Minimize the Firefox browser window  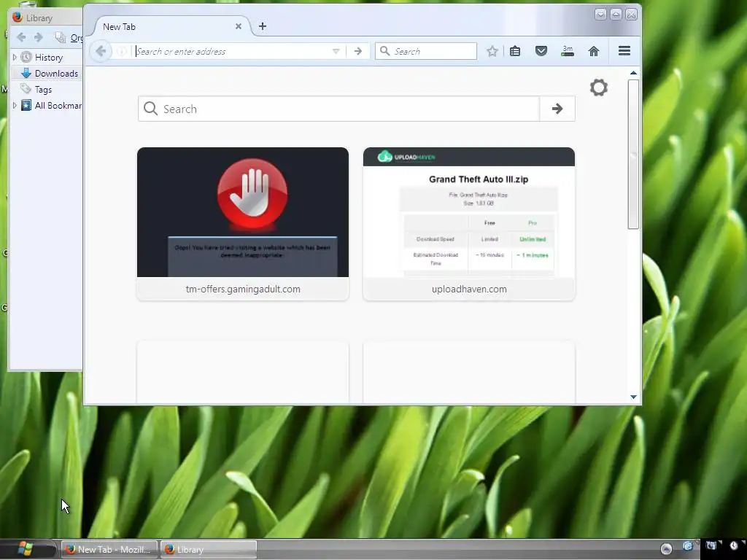[600, 15]
